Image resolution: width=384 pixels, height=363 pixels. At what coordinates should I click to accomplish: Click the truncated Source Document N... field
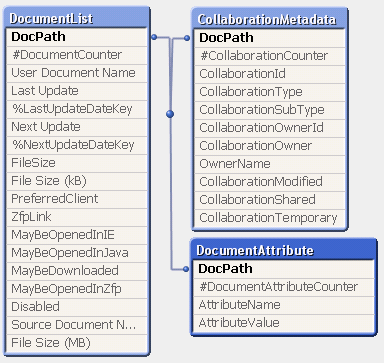pyautogui.click(x=77, y=325)
